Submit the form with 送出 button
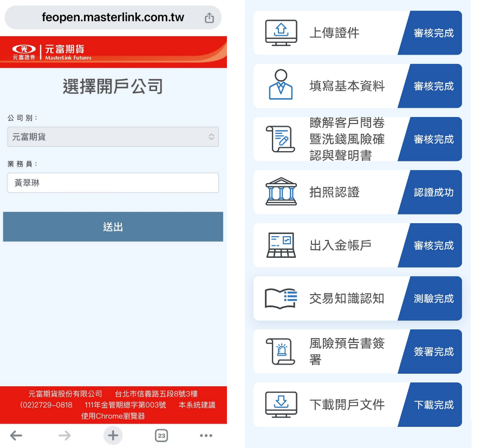 click(113, 226)
